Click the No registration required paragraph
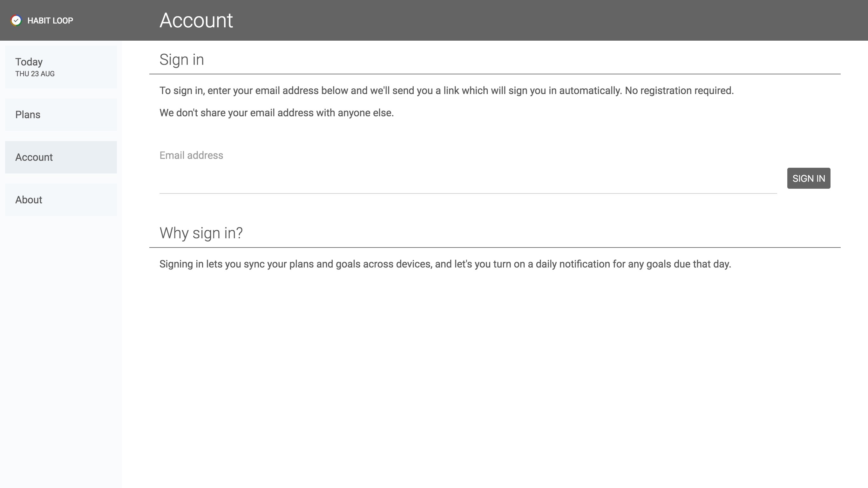 tap(446, 91)
